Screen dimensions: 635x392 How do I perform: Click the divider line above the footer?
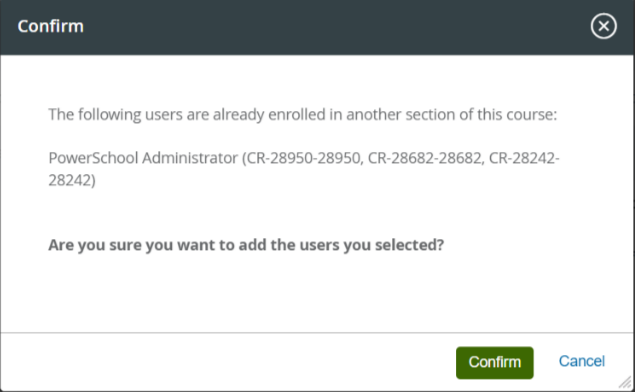pos(317,333)
